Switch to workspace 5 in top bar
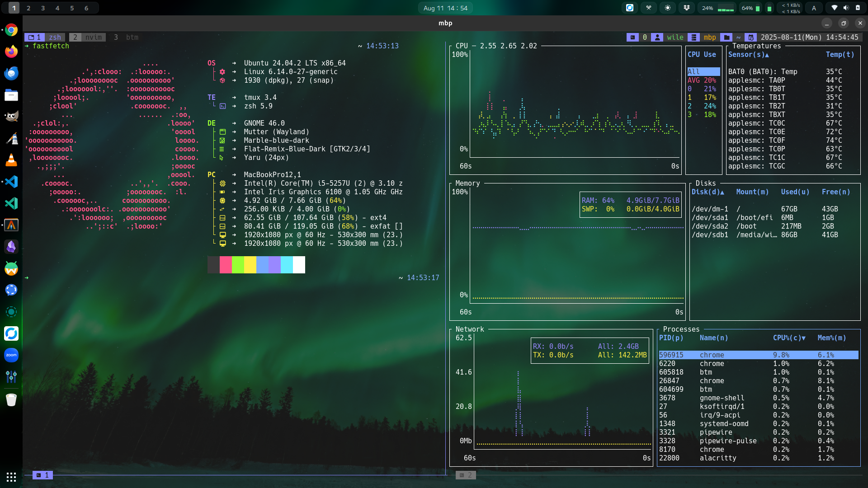Viewport: 868px width, 488px height. 72,8
